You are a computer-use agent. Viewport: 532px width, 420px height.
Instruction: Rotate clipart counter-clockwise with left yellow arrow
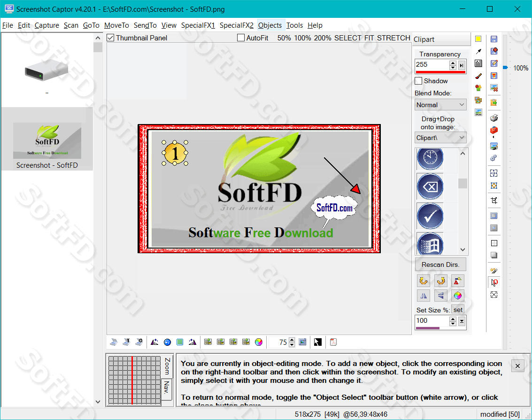click(424, 281)
